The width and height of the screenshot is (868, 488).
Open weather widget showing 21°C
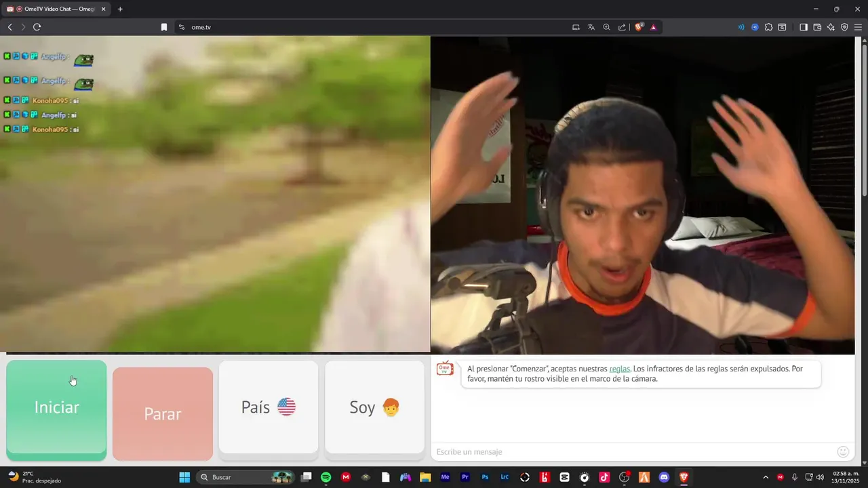tap(34, 477)
